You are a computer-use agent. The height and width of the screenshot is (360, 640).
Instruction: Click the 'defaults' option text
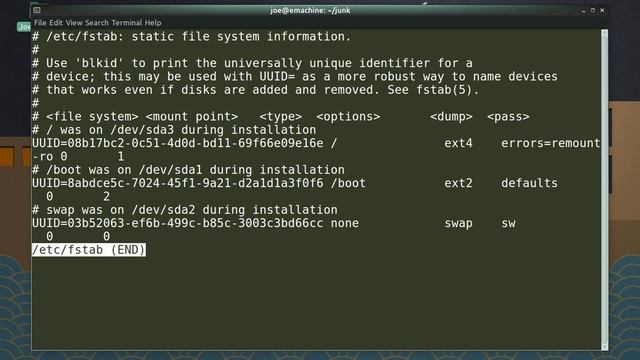529,183
